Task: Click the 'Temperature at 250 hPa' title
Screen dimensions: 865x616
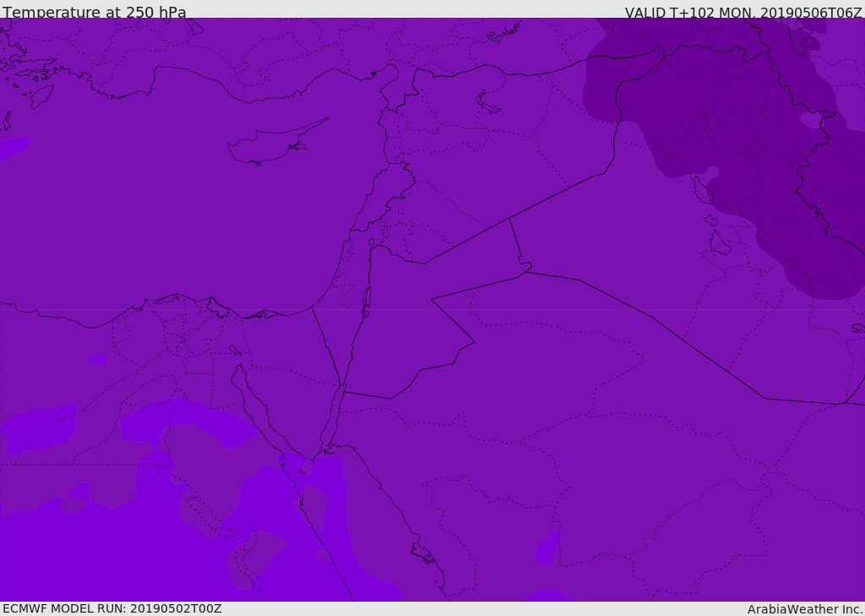Action: point(95,12)
